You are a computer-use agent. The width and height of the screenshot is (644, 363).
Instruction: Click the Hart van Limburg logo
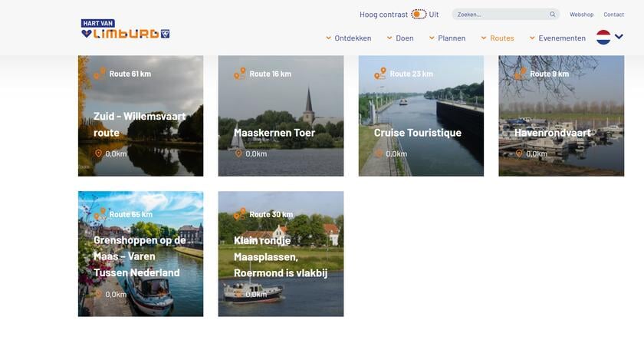point(125,29)
